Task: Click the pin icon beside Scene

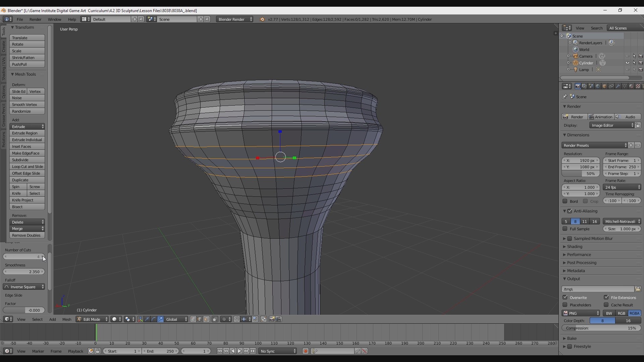Action: point(565,97)
